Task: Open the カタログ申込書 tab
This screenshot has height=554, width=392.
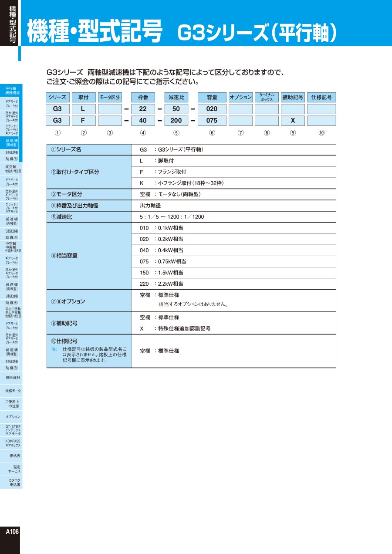Action: pos(11,482)
